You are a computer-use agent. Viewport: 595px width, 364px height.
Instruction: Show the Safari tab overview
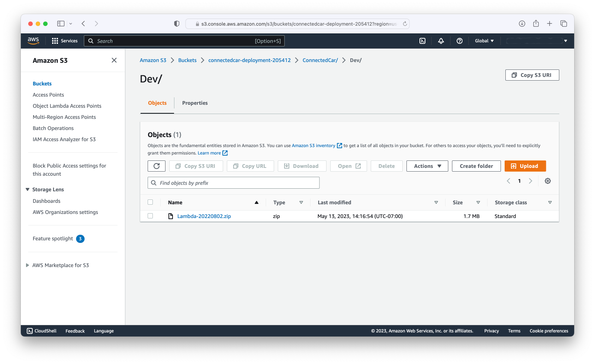coord(564,24)
